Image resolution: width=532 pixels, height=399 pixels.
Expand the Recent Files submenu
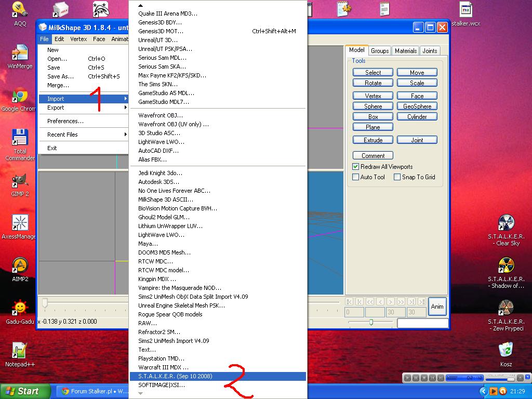[x=84, y=135]
